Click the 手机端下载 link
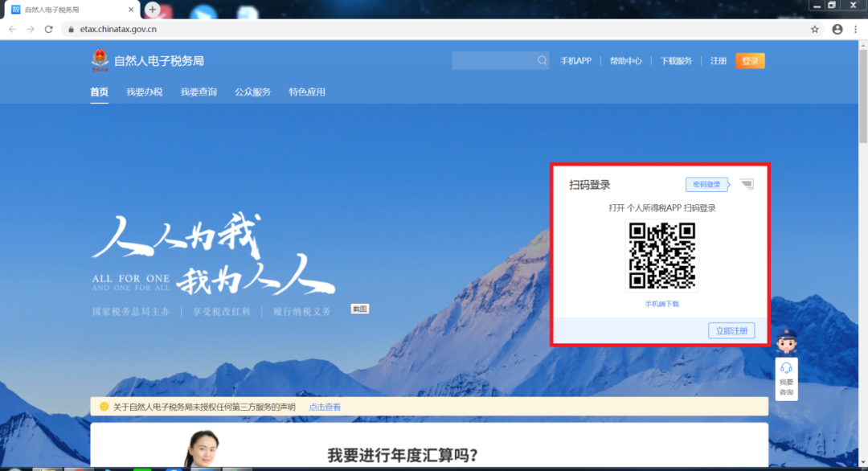This screenshot has height=471, width=868. pyautogui.click(x=662, y=304)
